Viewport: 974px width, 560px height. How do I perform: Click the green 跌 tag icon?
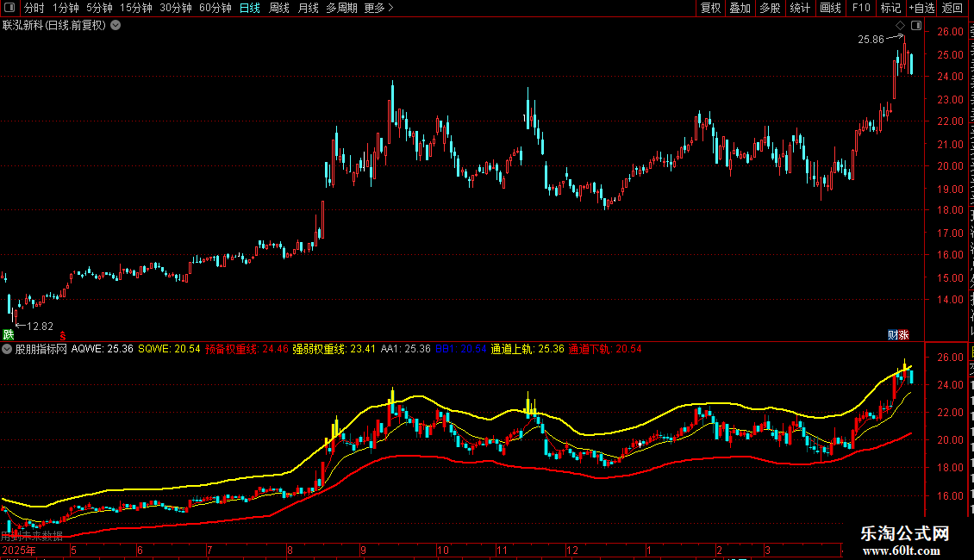click(8, 335)
